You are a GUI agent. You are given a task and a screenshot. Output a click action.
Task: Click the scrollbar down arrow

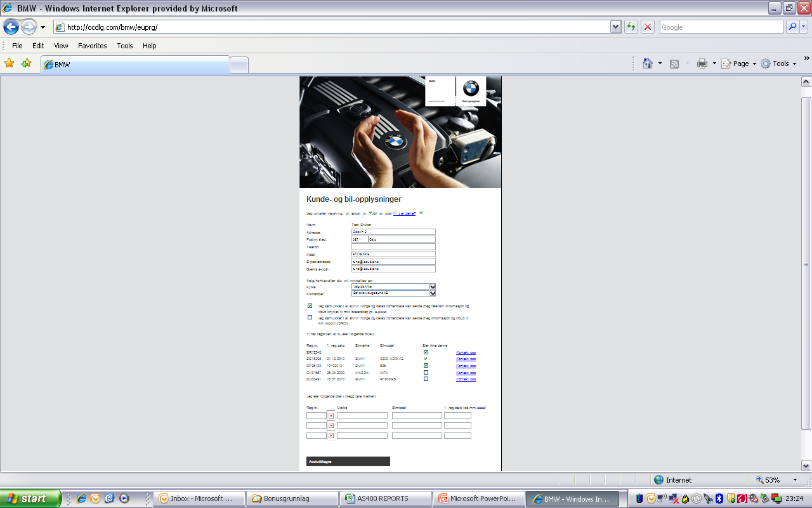pyautogui.click(x=806, y=465)
